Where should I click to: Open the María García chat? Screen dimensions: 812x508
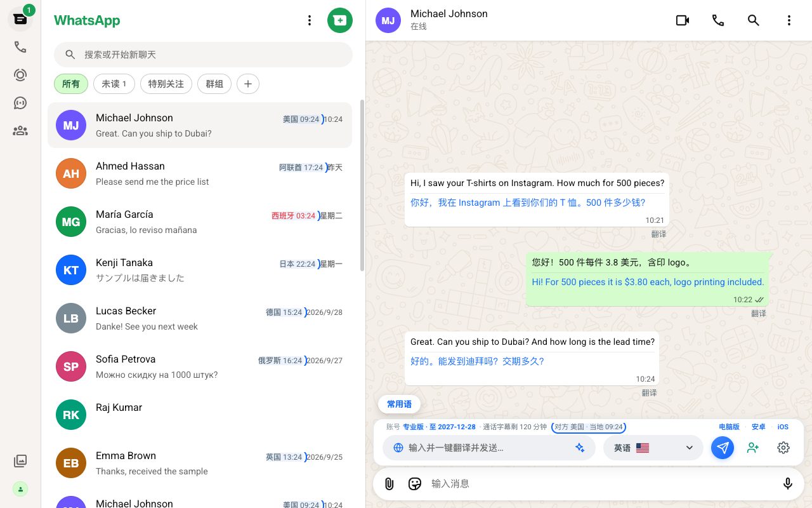point(200,222)
